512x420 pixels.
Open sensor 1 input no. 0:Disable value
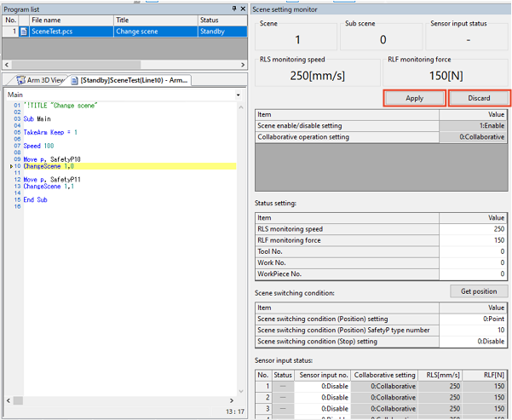click(x=322, y=386)
